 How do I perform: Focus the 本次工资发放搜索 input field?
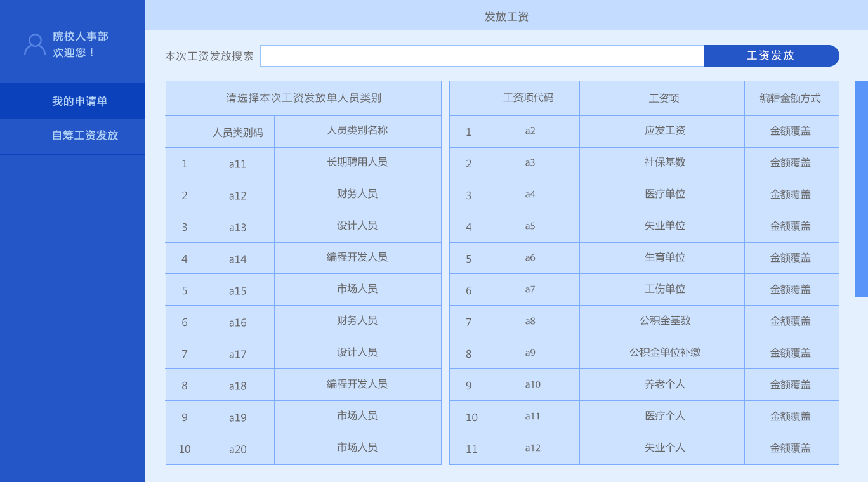[482, 56]
